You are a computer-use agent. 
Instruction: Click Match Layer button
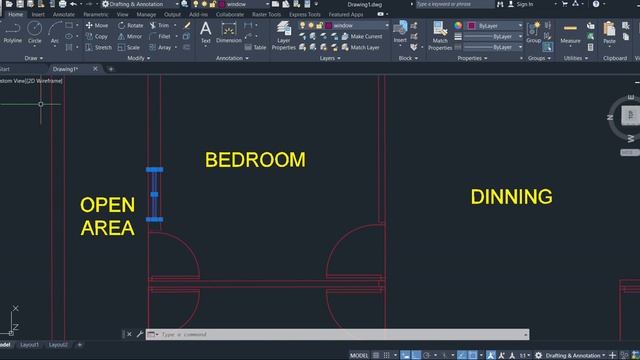(360, 47)
